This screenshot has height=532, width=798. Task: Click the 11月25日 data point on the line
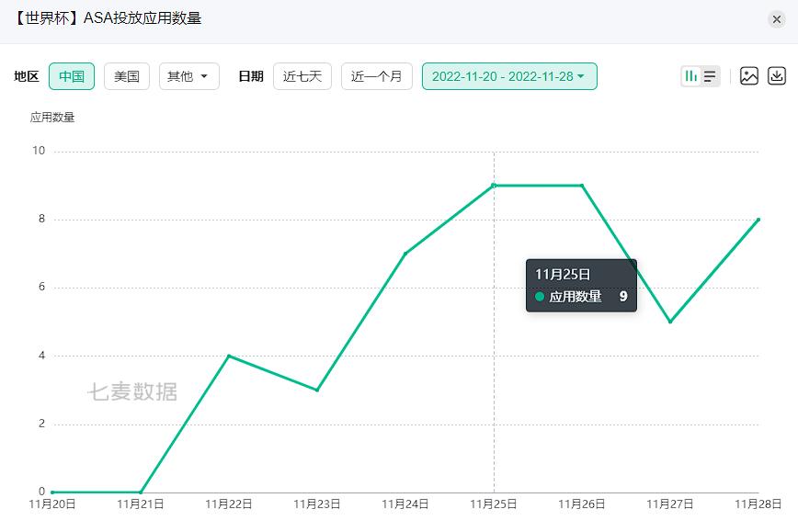494,186
